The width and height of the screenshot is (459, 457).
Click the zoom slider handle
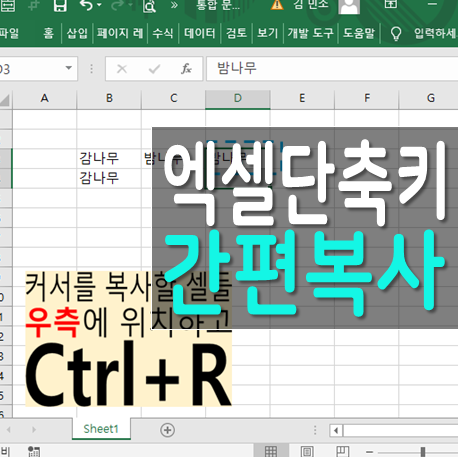click(423, 452)
